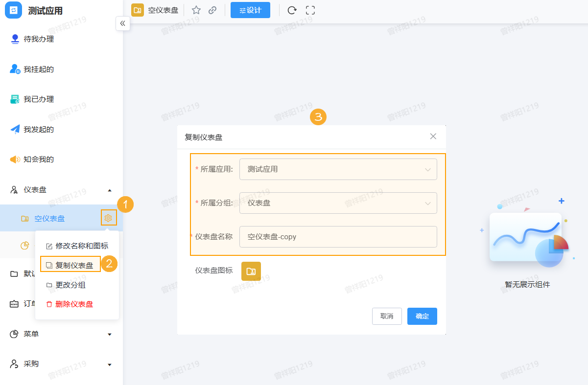Click the 我发起的 paper plane icon
Screen dimensions: 588x385
point(15,129)
